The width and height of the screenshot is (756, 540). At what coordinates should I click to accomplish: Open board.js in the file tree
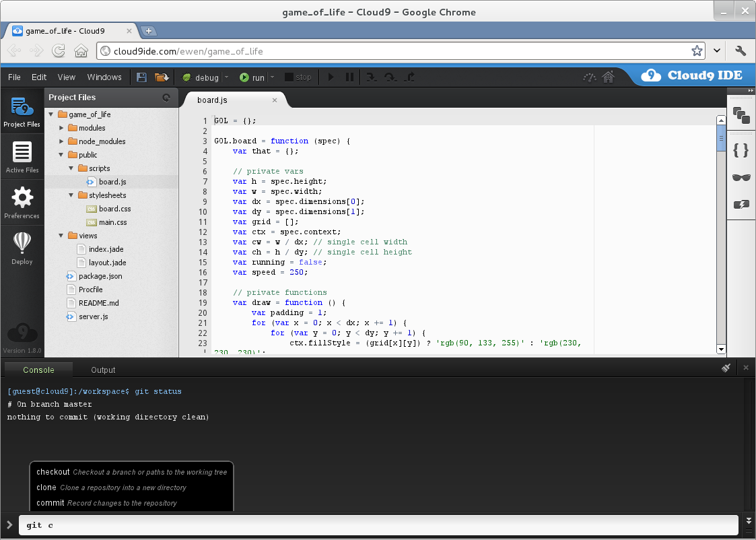point(112,182)
